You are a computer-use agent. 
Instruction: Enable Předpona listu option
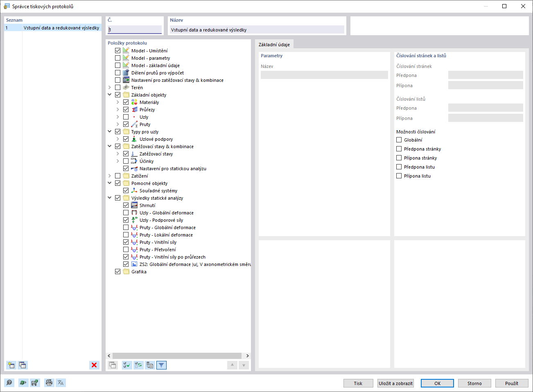(x=399, y=167)
